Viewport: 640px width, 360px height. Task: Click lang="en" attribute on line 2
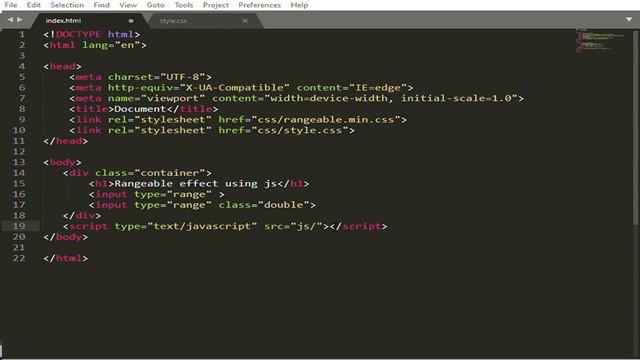pos(111,45)
